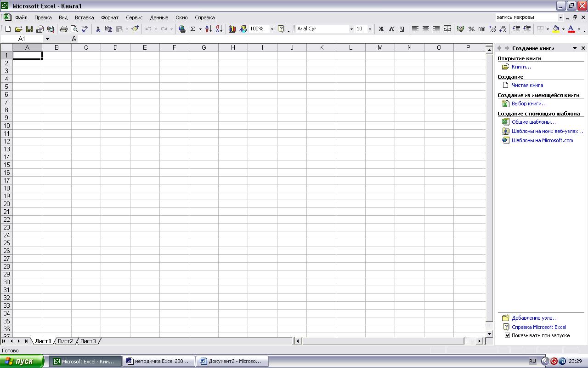
Task: Open the Drawing toolbar icon
Action: click(243, 29)
